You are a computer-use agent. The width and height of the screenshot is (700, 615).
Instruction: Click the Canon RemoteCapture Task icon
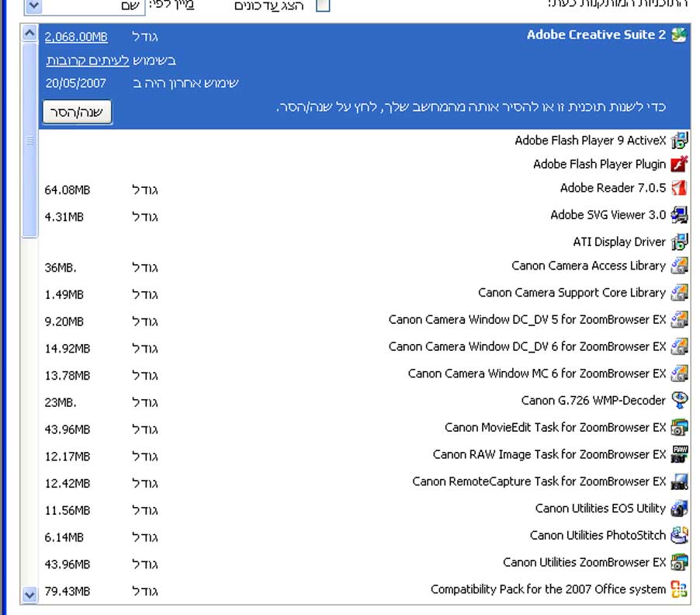point(680,481)
